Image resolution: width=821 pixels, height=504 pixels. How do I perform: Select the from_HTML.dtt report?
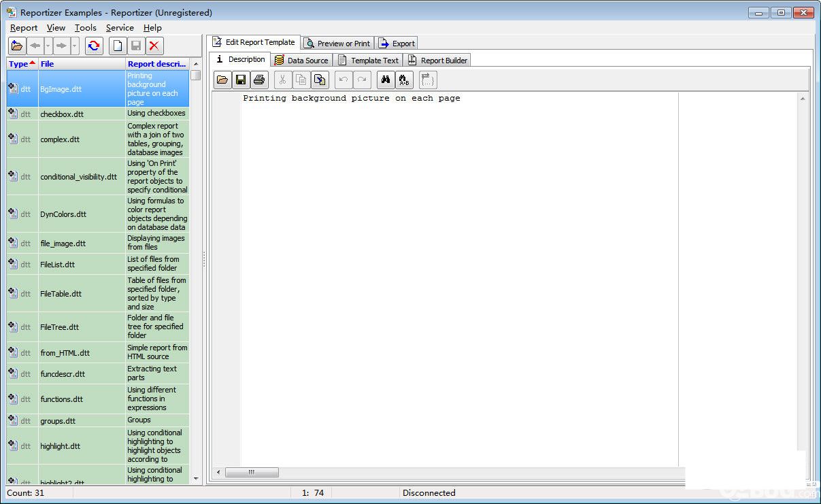pos(98,352)
